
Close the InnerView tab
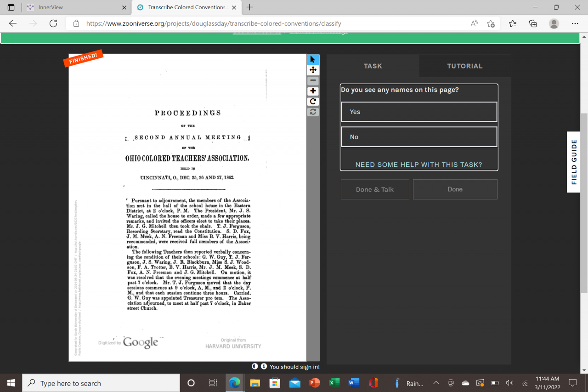point(124,7)
